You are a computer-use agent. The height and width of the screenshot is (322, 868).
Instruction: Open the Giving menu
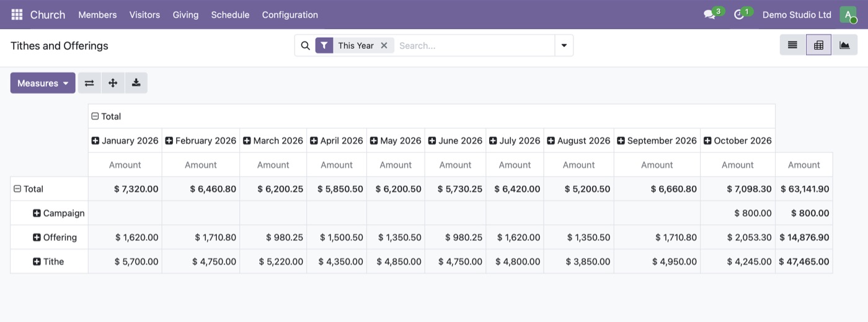(185, 14)
